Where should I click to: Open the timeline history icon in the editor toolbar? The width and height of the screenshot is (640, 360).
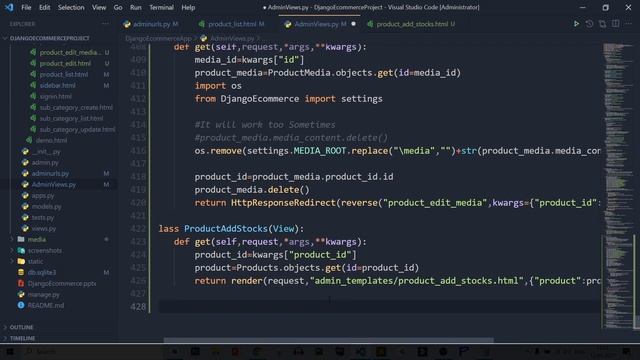[589, 24]
